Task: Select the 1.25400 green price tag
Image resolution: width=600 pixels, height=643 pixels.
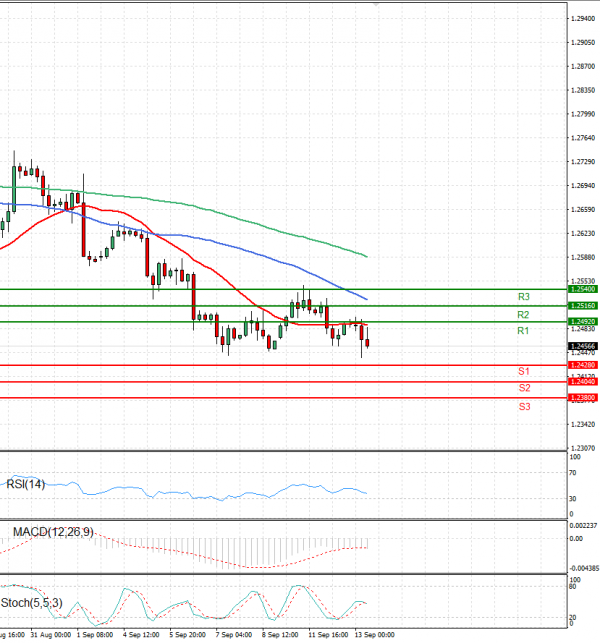Action: [583, 289]
